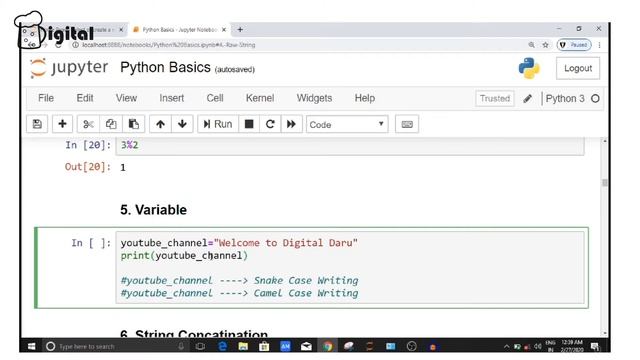
Task: Click the Trusted notebook button
Action: click(x=495, y=98)
